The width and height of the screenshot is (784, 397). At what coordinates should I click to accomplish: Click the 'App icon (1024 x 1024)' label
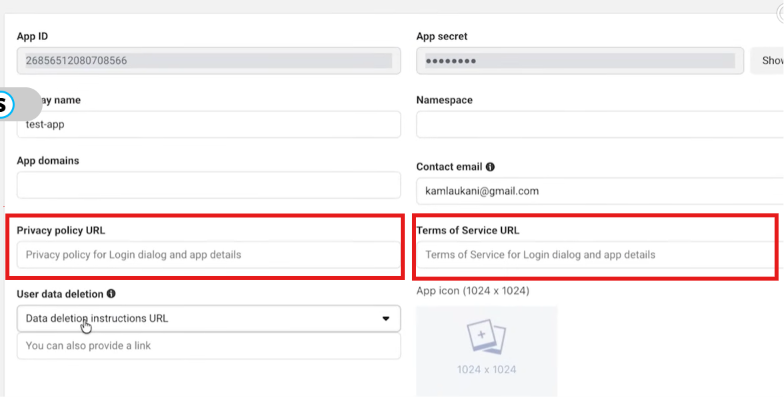pos(472,290)
